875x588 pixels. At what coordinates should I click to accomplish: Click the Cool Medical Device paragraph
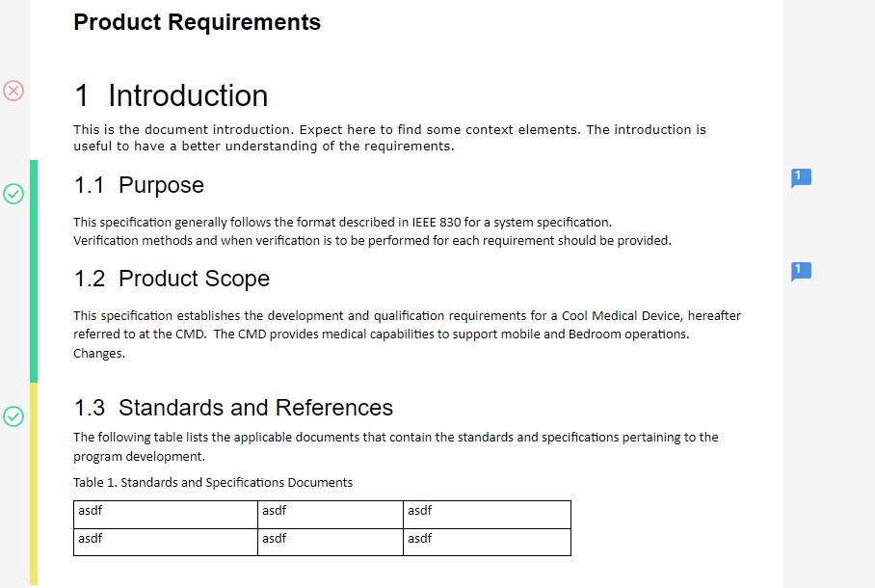tap(407, 334)
